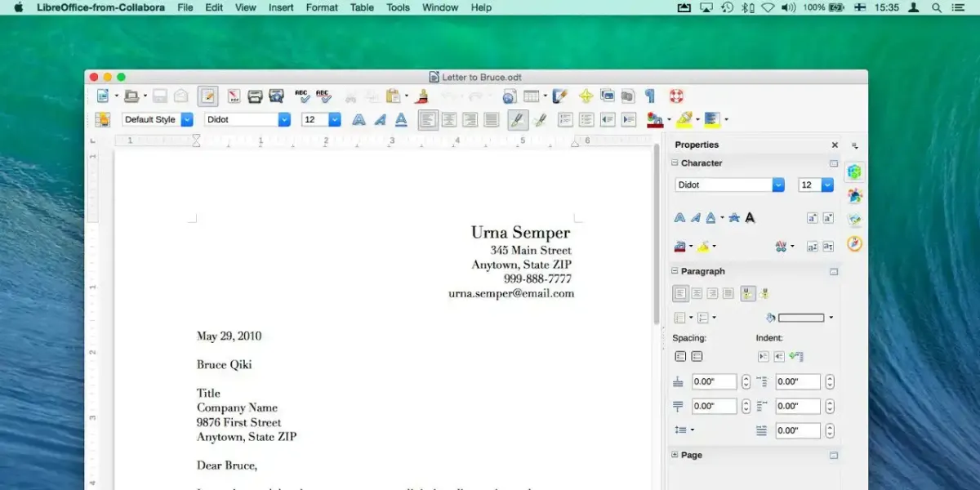Collapse the Paragraph section in sidebar
Viewport: 980px width, 490px height.
(x=675, y=271)
